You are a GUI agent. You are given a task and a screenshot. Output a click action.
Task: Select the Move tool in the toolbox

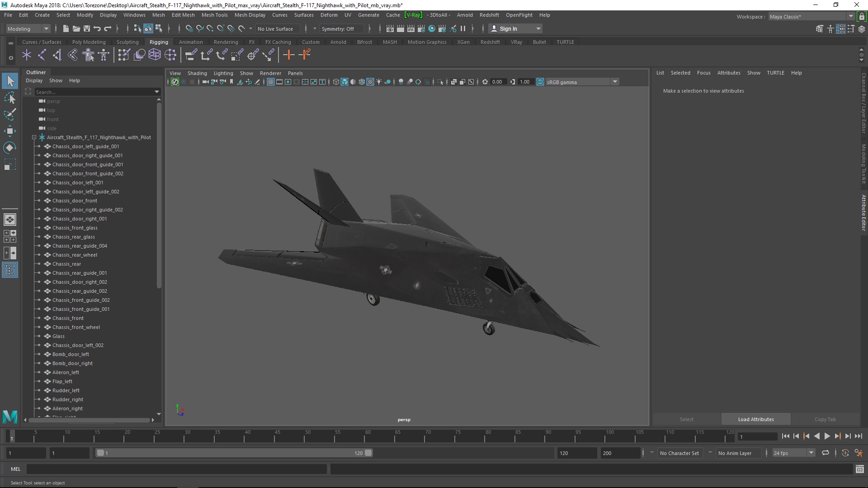[x=9, y=131]
